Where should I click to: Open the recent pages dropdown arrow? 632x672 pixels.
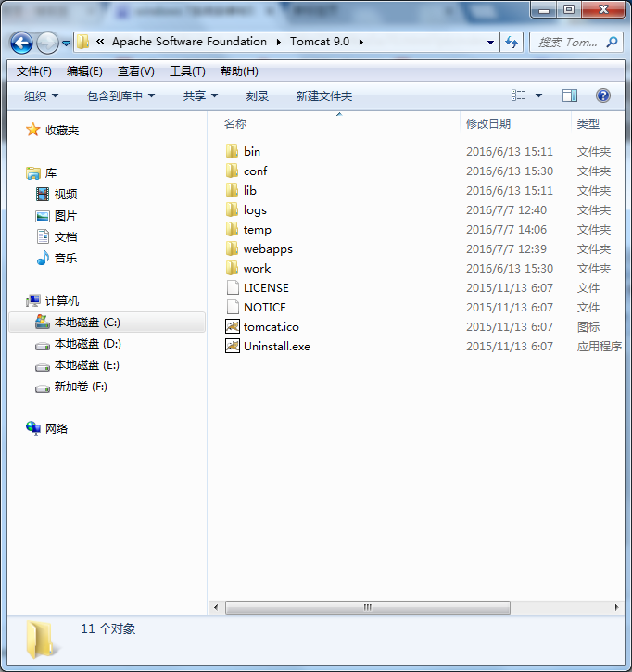tap(66, 43)
